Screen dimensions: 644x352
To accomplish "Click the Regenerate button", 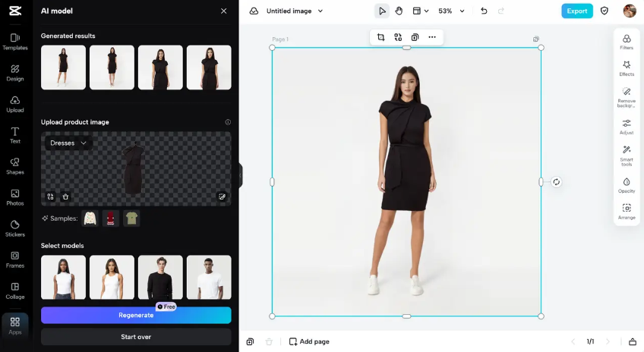I will pyautogui.click(x=136, y=315).
